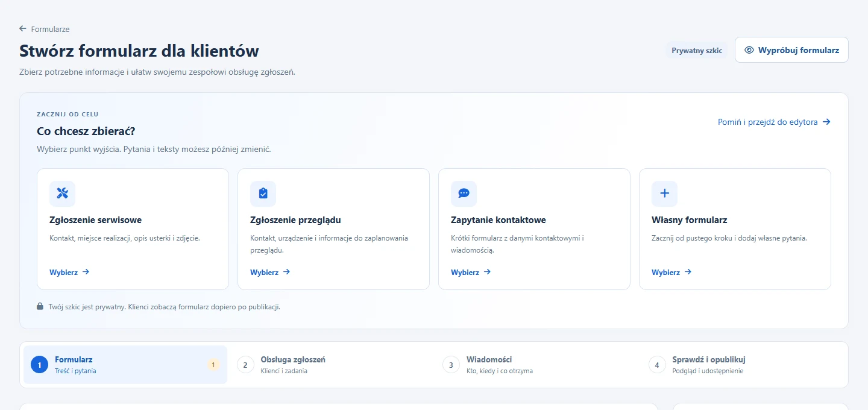Select the Własny formularz card title
The width and height of the screenshot is (868, 410).
coord(689,220)
